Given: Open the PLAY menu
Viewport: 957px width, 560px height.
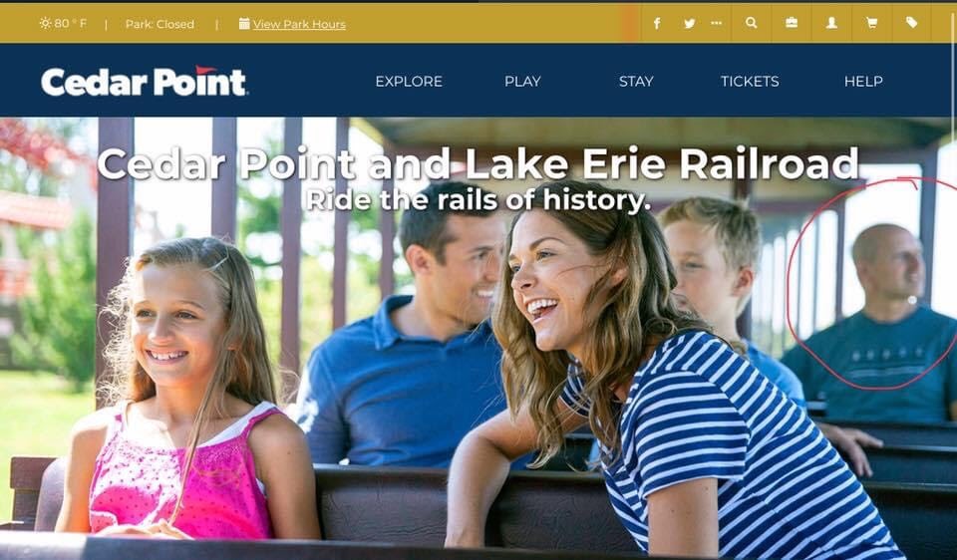Looking at the screenshot, I should pyautogui.click(x=522, y=81).
